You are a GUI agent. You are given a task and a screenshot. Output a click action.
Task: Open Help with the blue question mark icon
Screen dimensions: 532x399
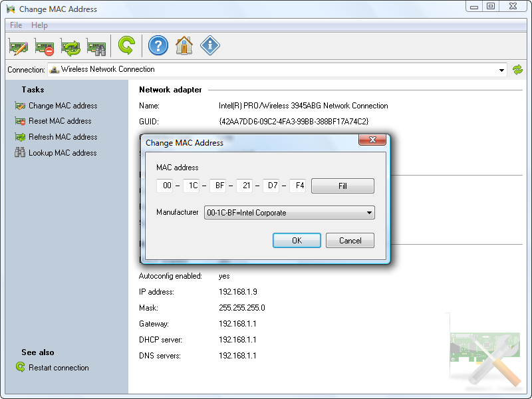coord(158,46)
